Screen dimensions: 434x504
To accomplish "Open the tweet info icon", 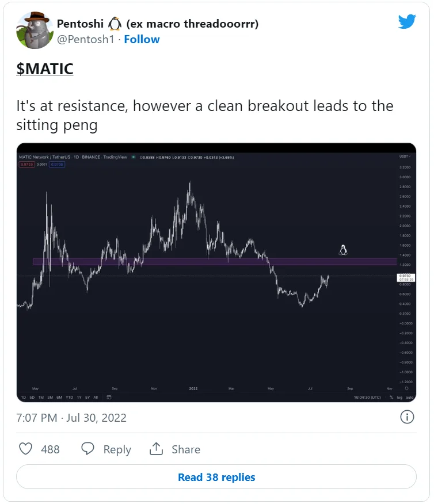I will tap(407, 417).
